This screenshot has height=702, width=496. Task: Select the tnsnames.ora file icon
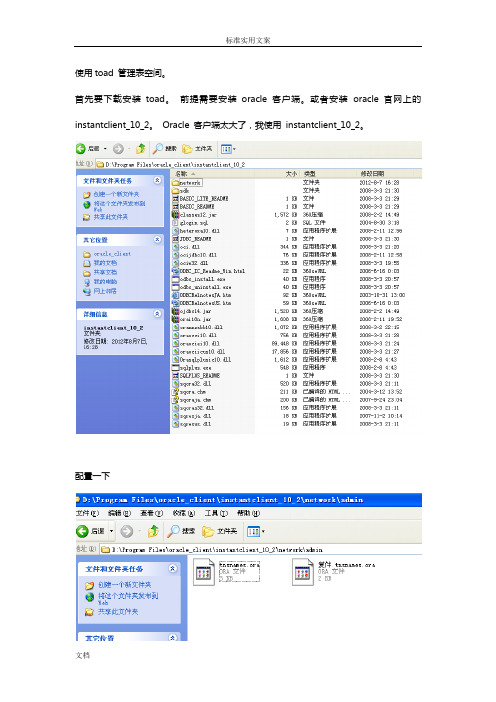click(204, 573)
